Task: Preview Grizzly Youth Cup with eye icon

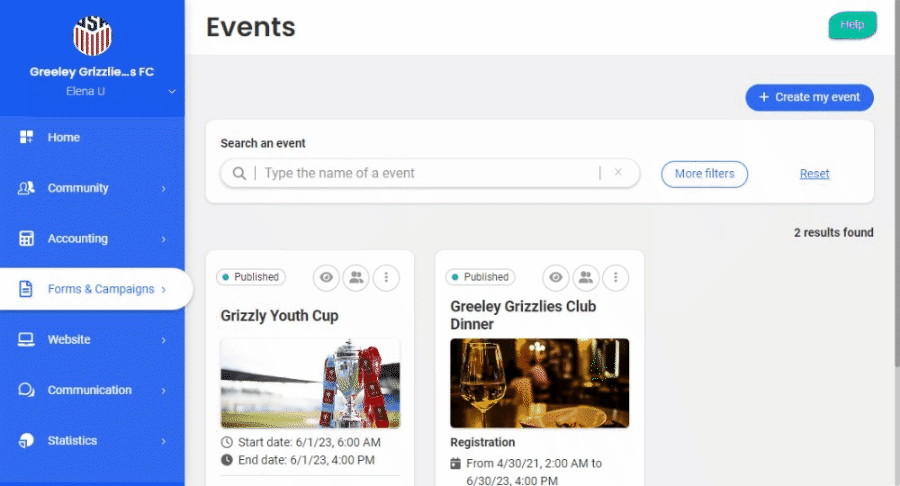Action: pyautogui.click(x=326, y=278)
